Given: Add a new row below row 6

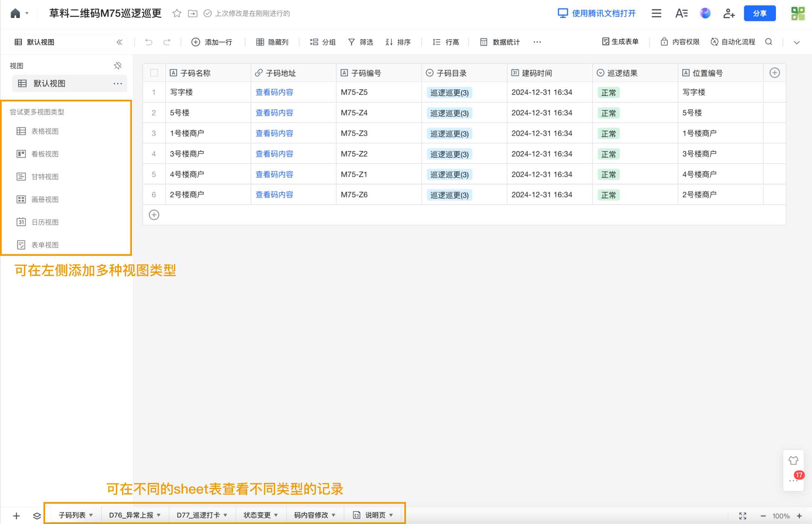Looking at the screenshot, I should [x=154, y=215].
